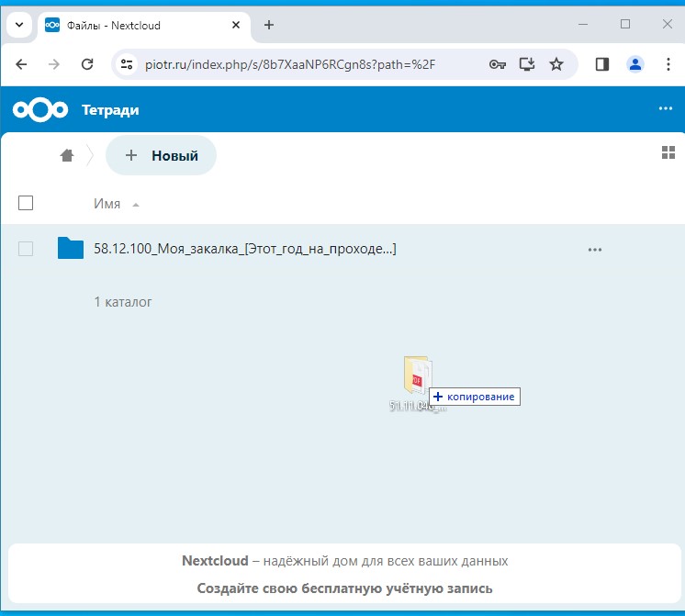Open actions menu for the 58.12.100 folder

[x=594, y=249]
